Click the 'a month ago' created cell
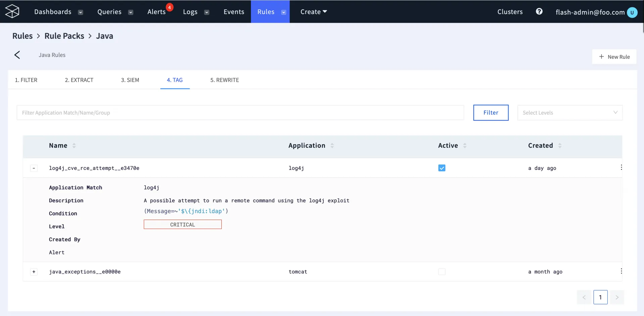 coord(545,272)
